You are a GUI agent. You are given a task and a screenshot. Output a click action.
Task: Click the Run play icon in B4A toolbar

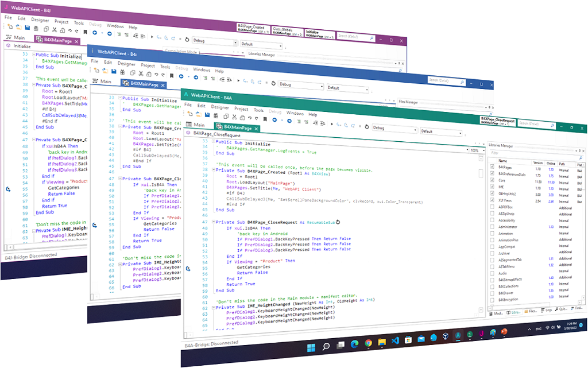[332, 123]
